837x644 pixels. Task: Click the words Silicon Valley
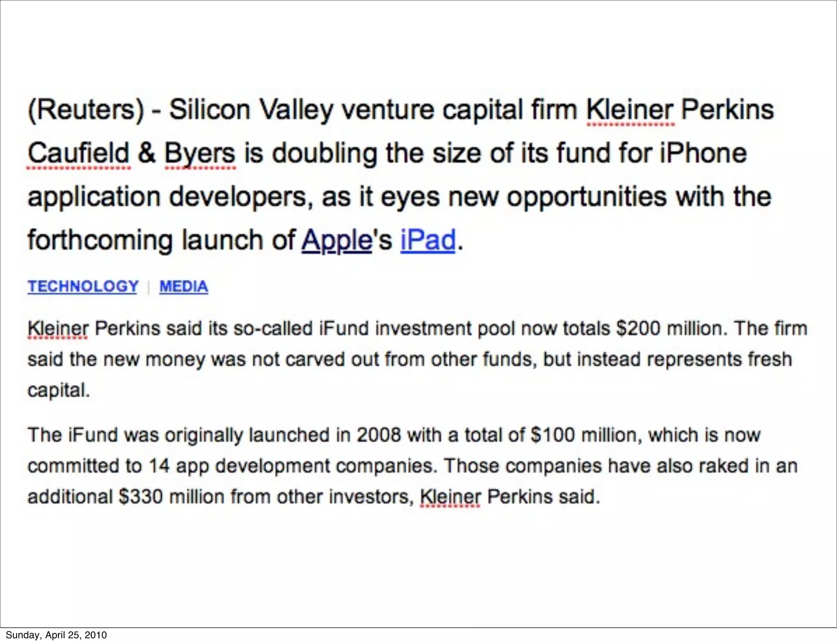coord(251,110)
